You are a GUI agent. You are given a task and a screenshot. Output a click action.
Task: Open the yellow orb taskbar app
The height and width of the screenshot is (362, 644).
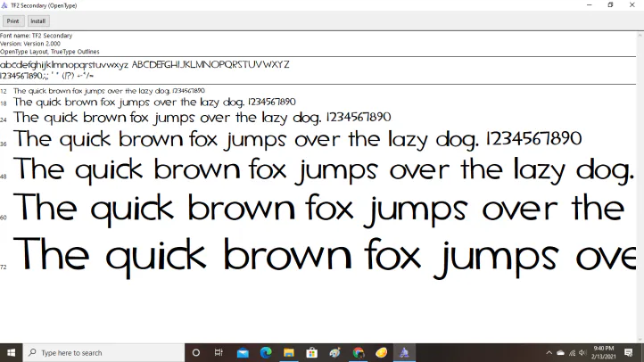pyautogui.click(x=381, y=352)
